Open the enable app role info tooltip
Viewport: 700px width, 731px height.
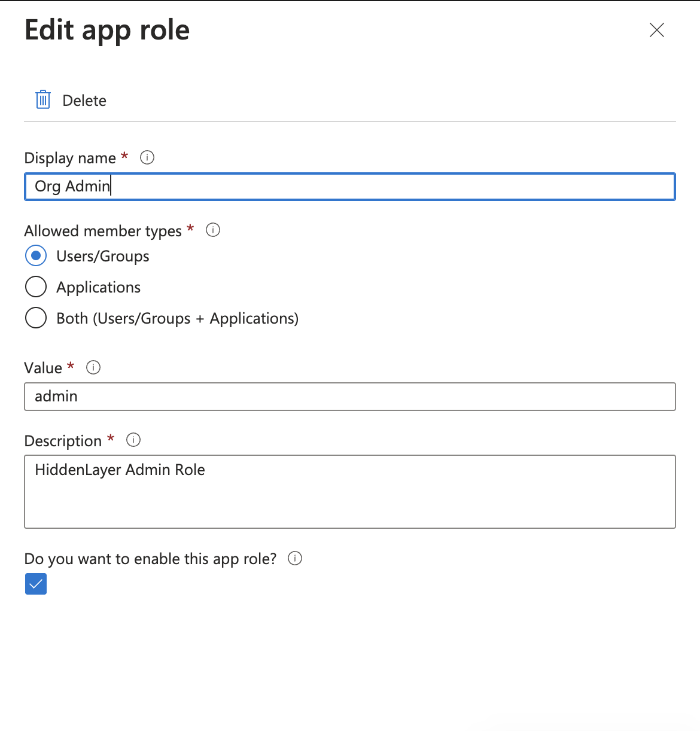tap(294, 558)
